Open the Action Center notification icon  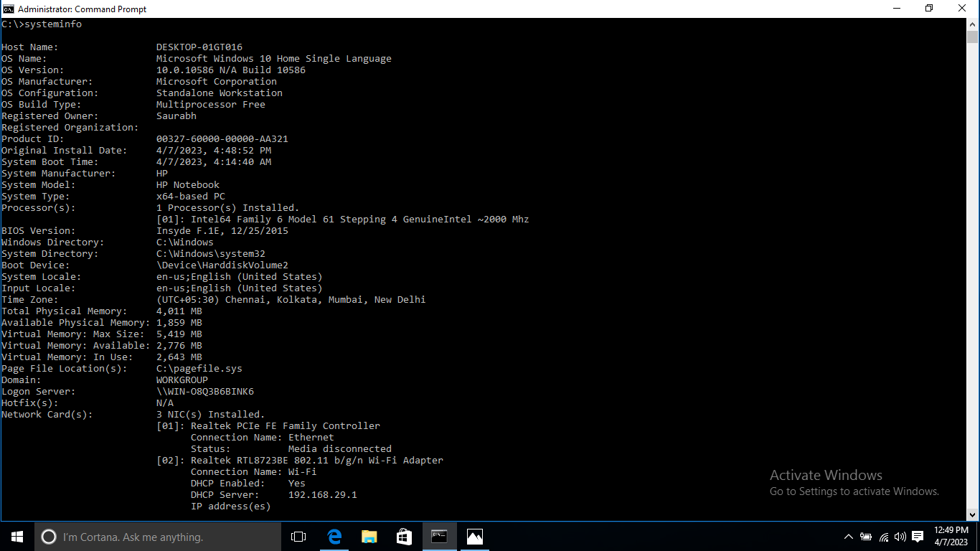[917, 537]
